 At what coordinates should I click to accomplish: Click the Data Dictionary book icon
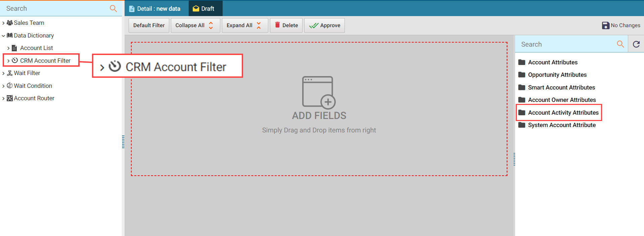click(10, 35)
